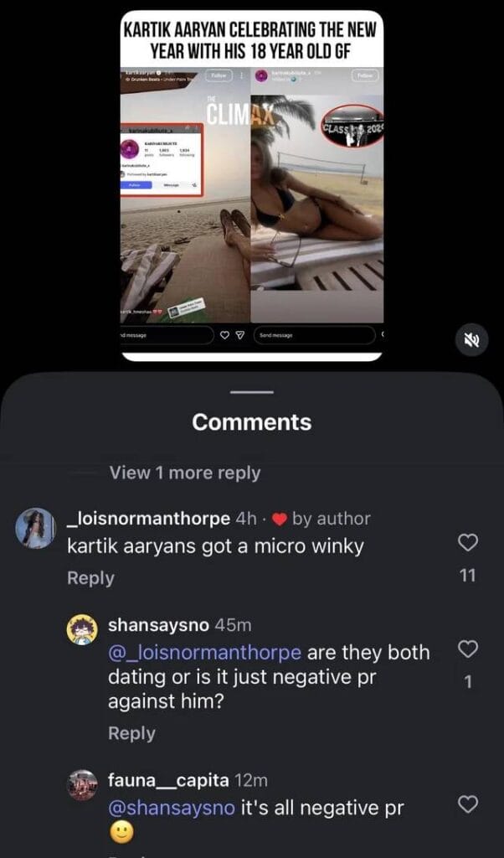Like fauna__capita's reply with the heart icon

pyautogui.click(x=467, y=804)
